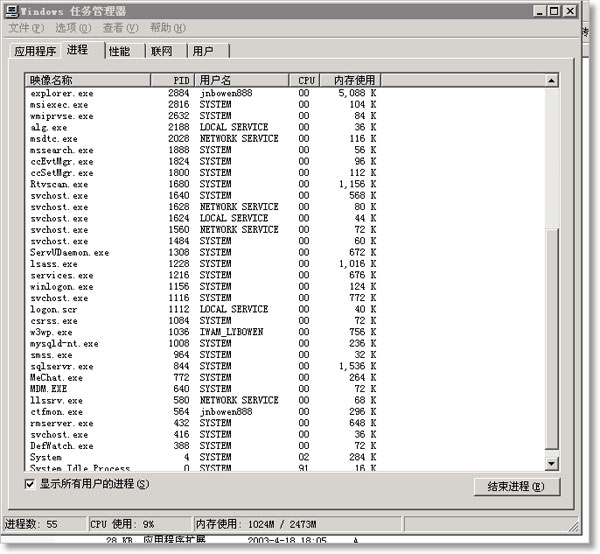Select the csrss.exe process
Image resolution: width=600 pixels, height=554 pixels.
click(x=203, y=321)
